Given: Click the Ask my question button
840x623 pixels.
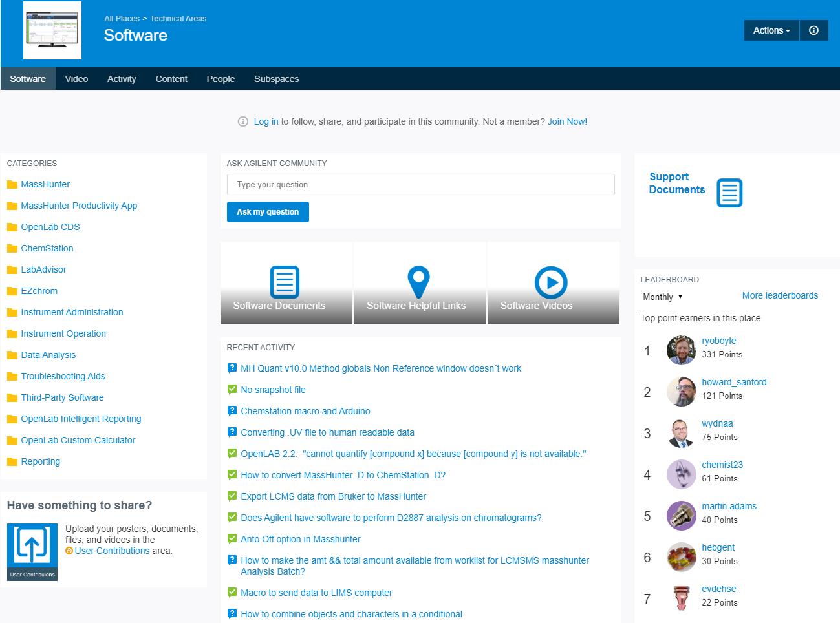Looking at the screenshot, I should (x=268, y=212).
